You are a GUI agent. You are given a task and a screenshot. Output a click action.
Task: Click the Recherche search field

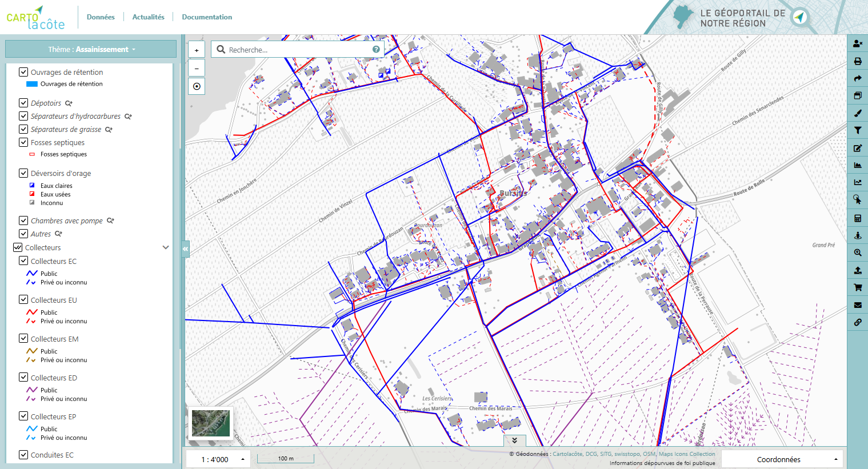coord(299,50)
